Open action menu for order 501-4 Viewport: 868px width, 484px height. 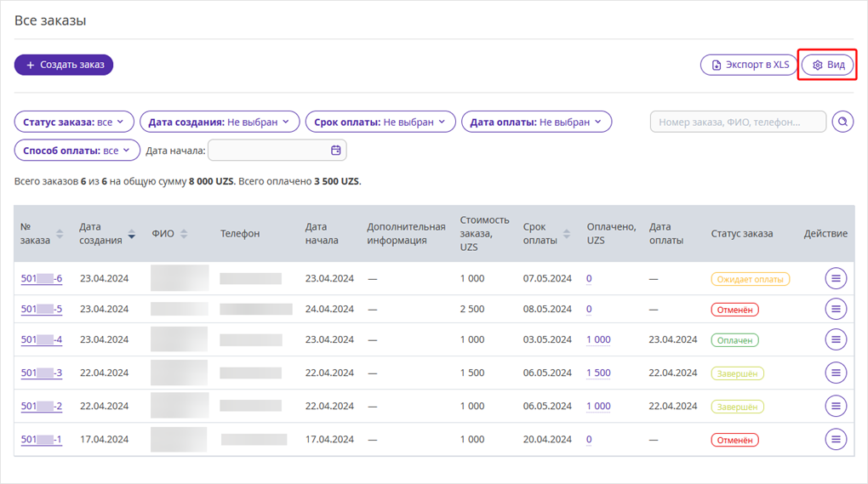(x=836, y=339)
